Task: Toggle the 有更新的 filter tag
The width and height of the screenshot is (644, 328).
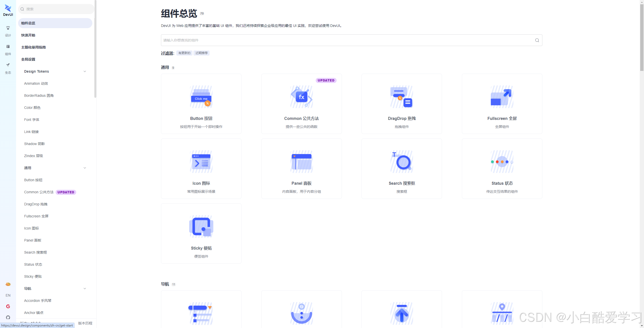Action: pos(184,53)
